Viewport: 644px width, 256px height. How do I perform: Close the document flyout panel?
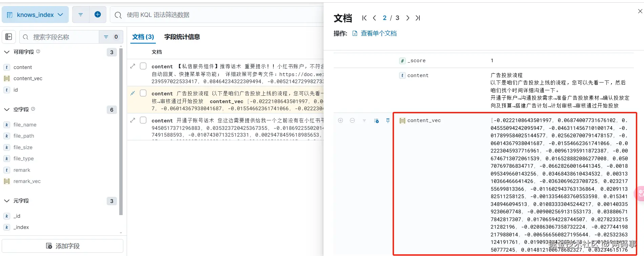[640, 11]
